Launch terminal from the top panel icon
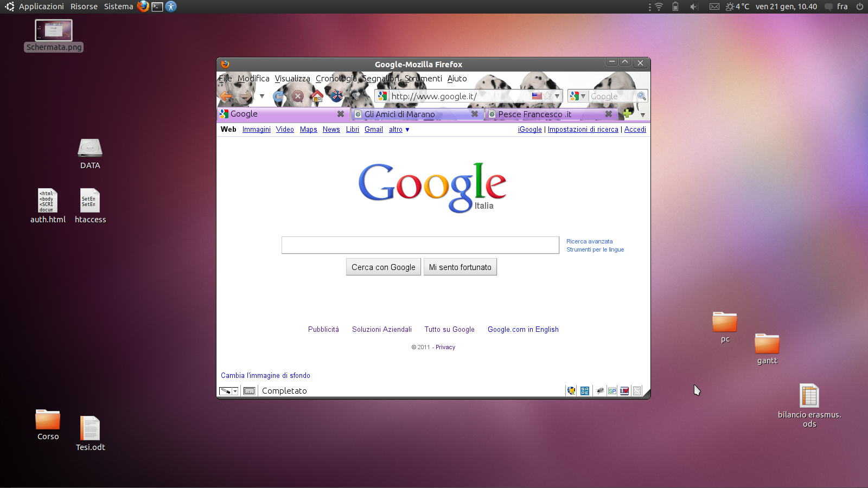 click(157, 7)
